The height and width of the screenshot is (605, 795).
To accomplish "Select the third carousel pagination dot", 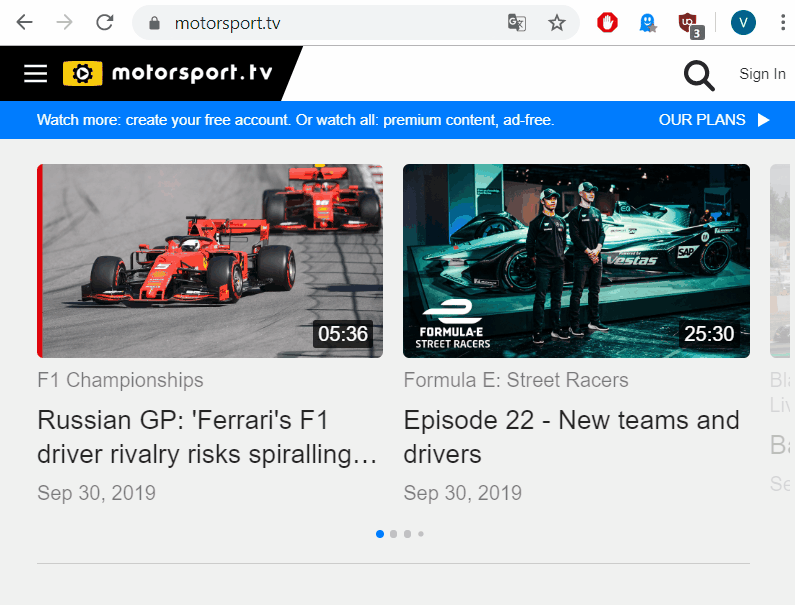I will (407, 534).
